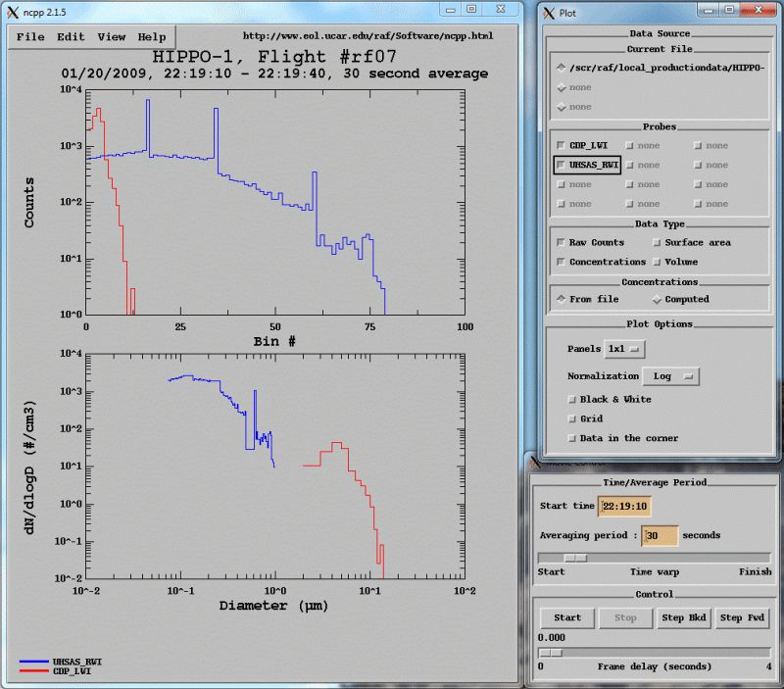Expand the Panels 1x1 dropdown
Viewport: 784px width, 689px height.
[x=624, y=349]
